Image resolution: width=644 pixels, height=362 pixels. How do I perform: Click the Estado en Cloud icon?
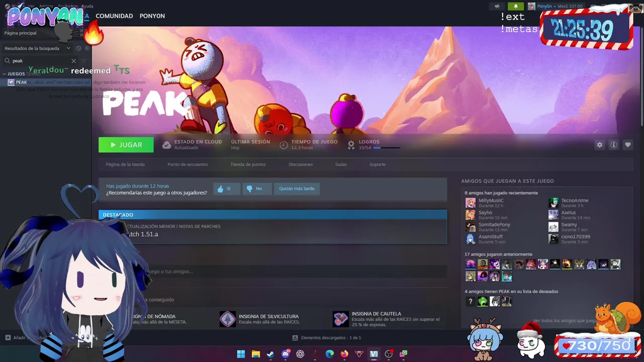point(167,145)
